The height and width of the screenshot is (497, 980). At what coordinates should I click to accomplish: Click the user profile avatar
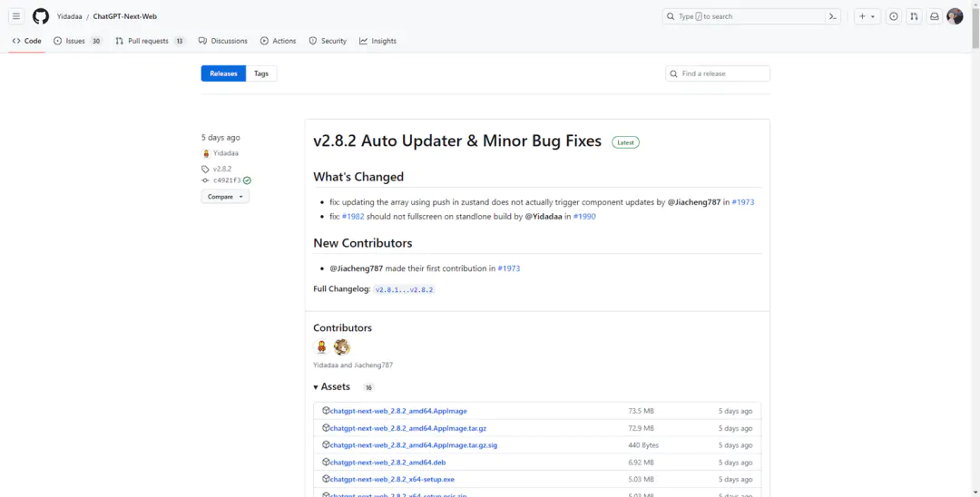(955, 16)
